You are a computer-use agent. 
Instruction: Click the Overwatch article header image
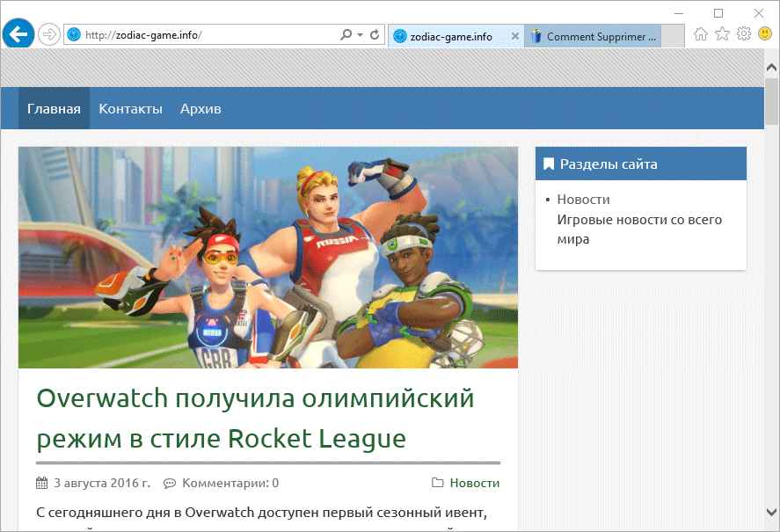[268, 258]
